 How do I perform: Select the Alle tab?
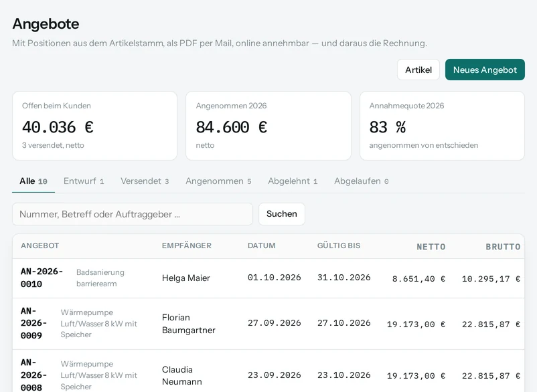click(x=33, y=181)
